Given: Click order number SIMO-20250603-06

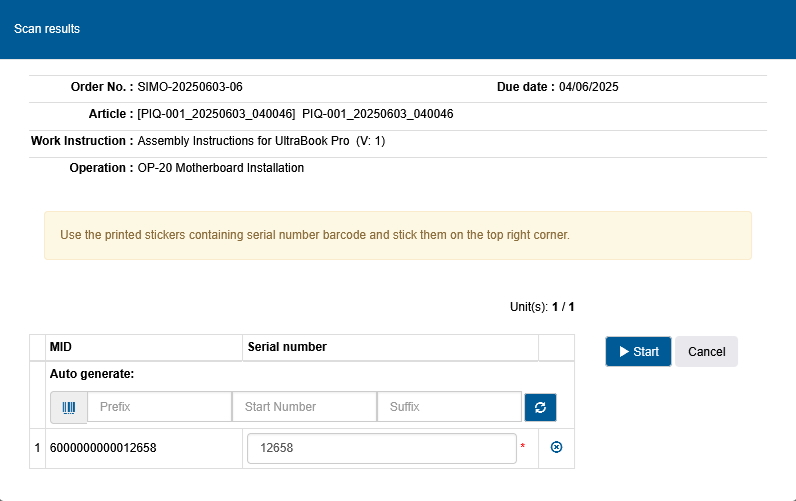Looking at the screenshot, I should (190, 87).
